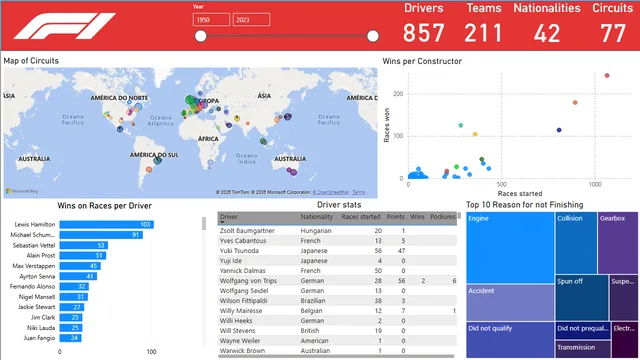This screenshot has height=360, width=640.
Task: Select Wolfgang Seidel table row
Action: [337, 291]
